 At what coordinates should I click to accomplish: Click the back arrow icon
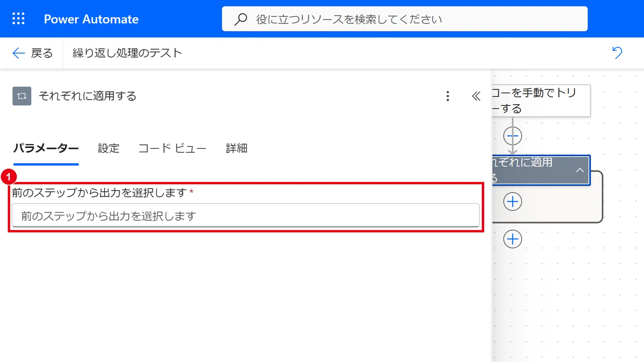(19, 53)
